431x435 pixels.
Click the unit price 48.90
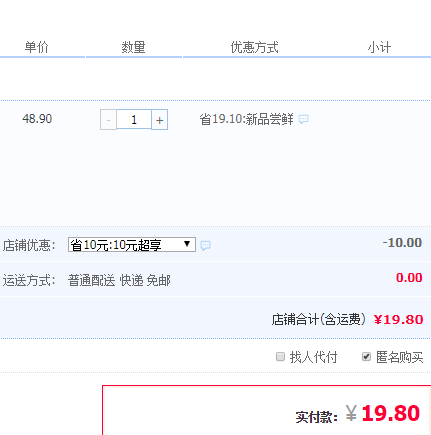37,119
